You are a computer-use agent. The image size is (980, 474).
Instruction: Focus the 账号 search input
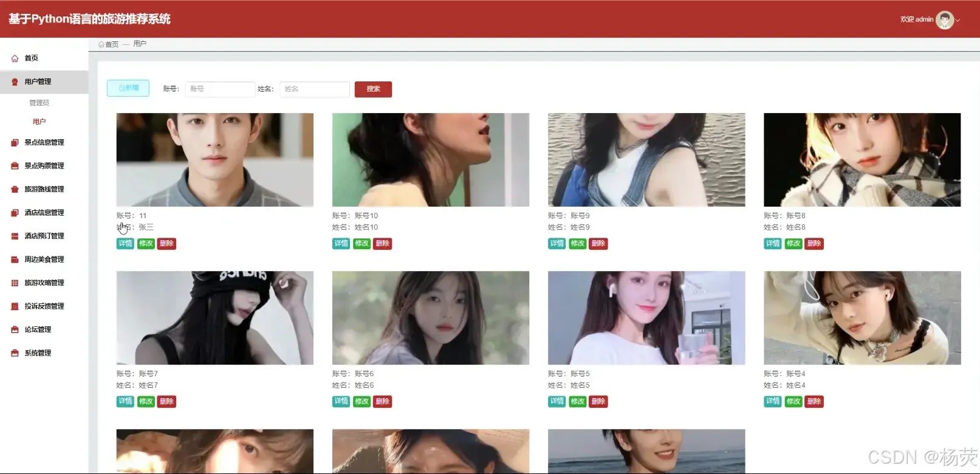(x=220, y=89)
